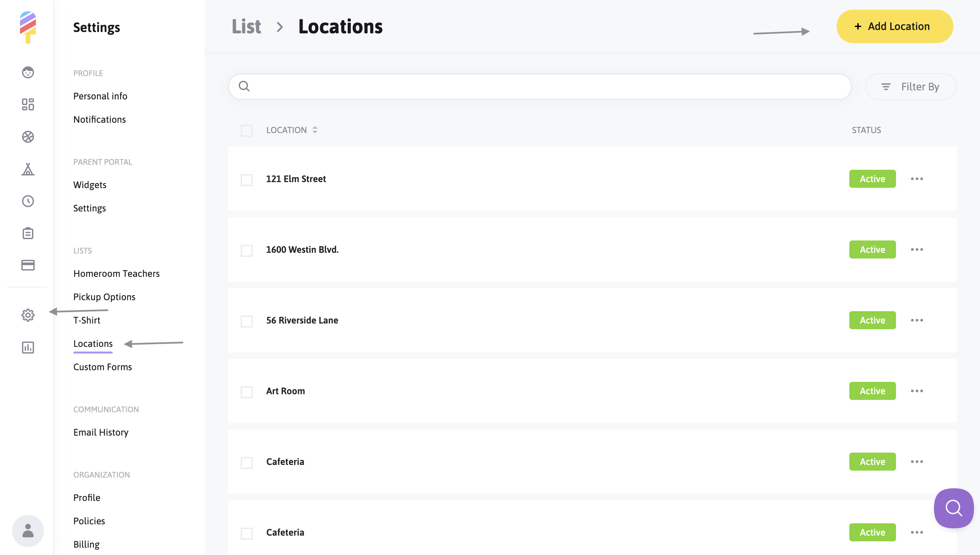The image size is (980, 555).
Task: Go to Custom Forms in Lists
Action: pos(102,367)
